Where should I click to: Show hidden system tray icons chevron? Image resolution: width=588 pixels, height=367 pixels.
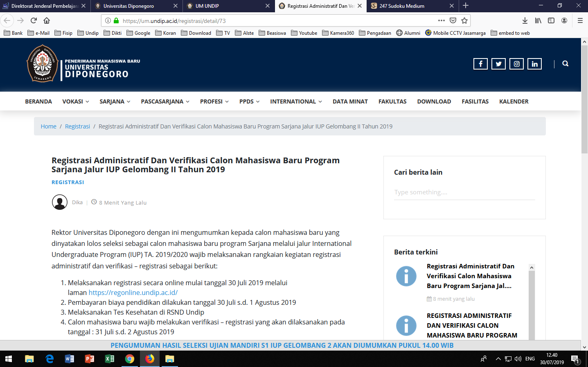coord(498,359)
